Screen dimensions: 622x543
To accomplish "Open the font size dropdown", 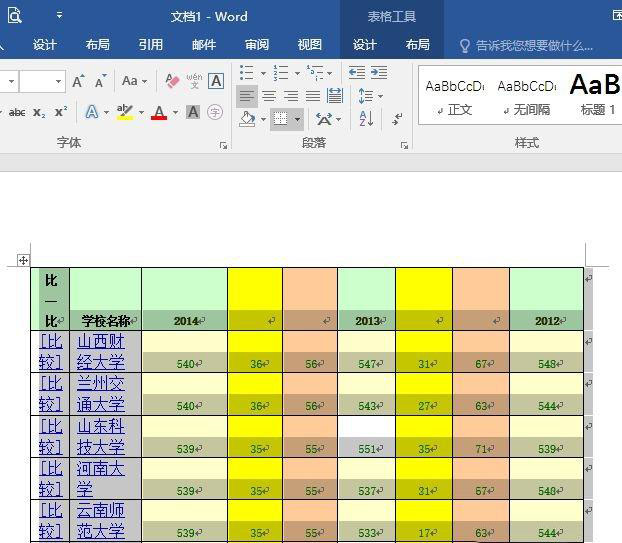I will pos(59,81).
